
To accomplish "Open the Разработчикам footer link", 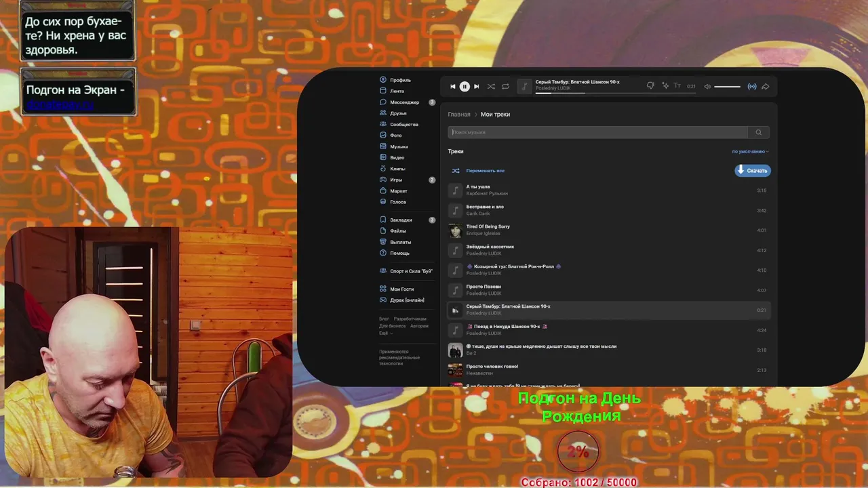I will point(410,319).
